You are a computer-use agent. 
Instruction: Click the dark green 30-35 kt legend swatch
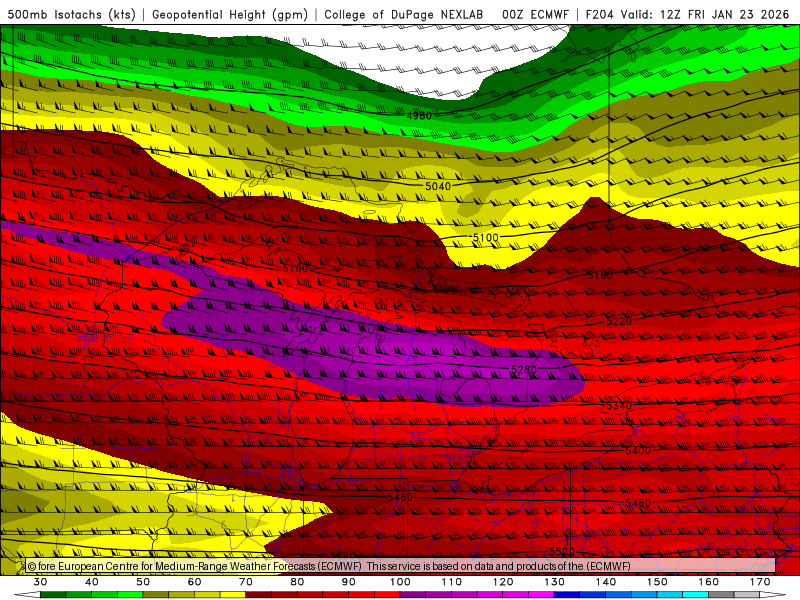(x=53, y=595)
